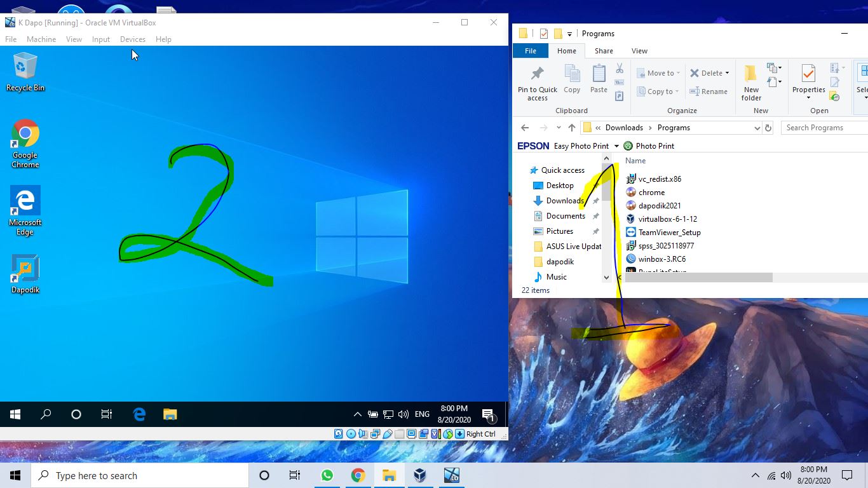The image size is (868, 488).
Task: Open VirtualBox View menu
Action: (x=74, y=39)
